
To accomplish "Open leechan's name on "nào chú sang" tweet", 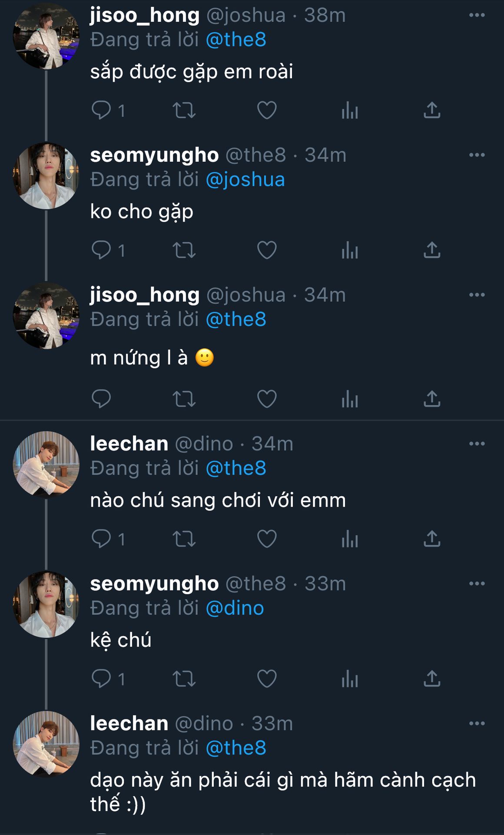I will pos(129,444).
